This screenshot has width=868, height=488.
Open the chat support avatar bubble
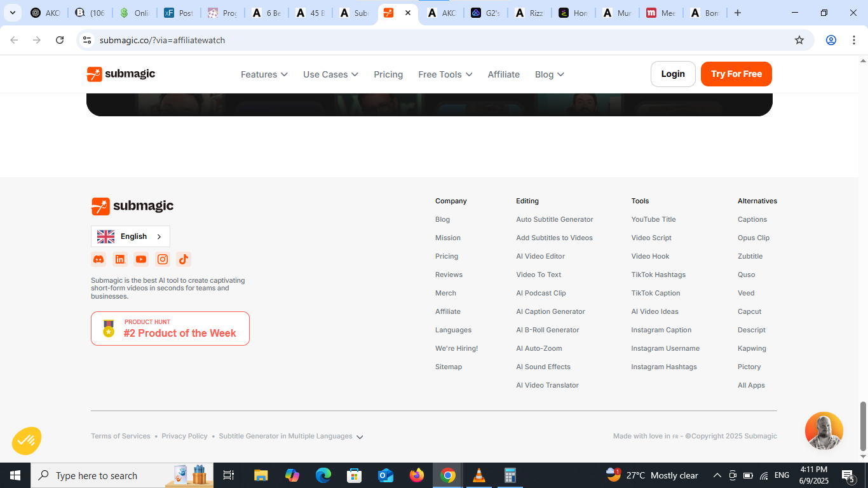click(x=824, y=431)
